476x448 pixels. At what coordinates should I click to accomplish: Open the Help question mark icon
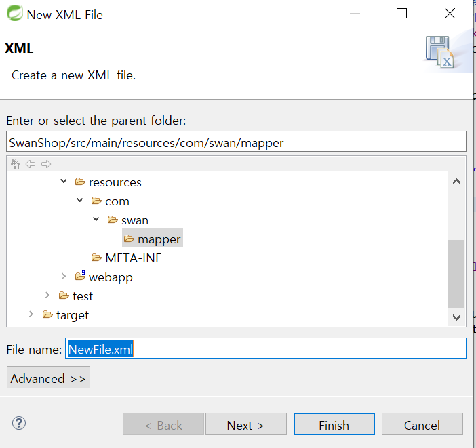click(19, 423)
